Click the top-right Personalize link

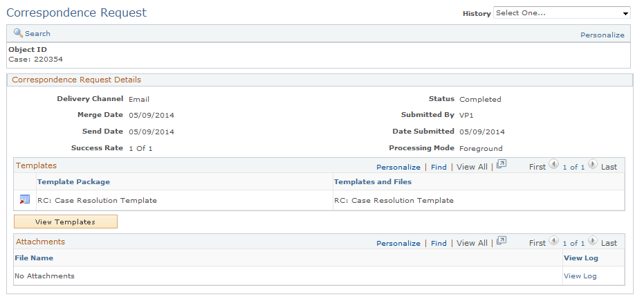pyautogui.click(x=602, y=35)
